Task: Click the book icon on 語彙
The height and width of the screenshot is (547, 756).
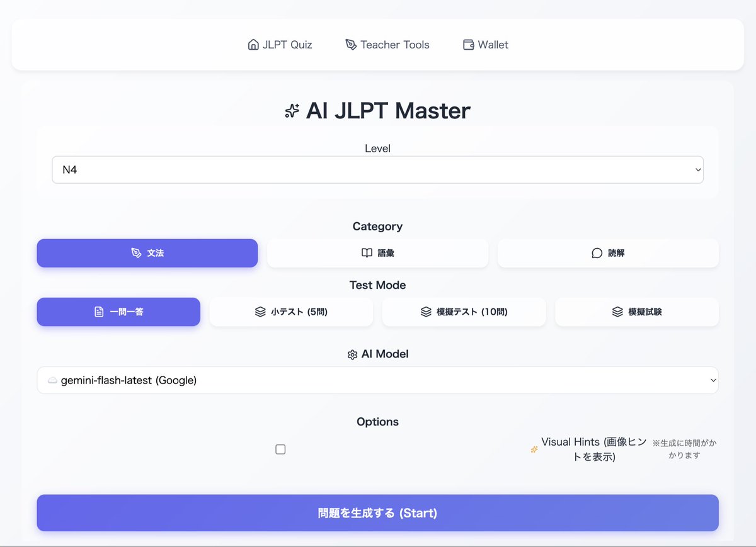Action: click(367, 253)
